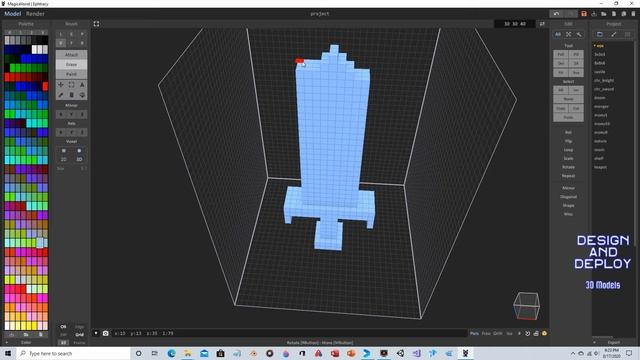Click the swap icon beside model size
The width and height of the screenshot is (640, 360).
tap(542, 24)
